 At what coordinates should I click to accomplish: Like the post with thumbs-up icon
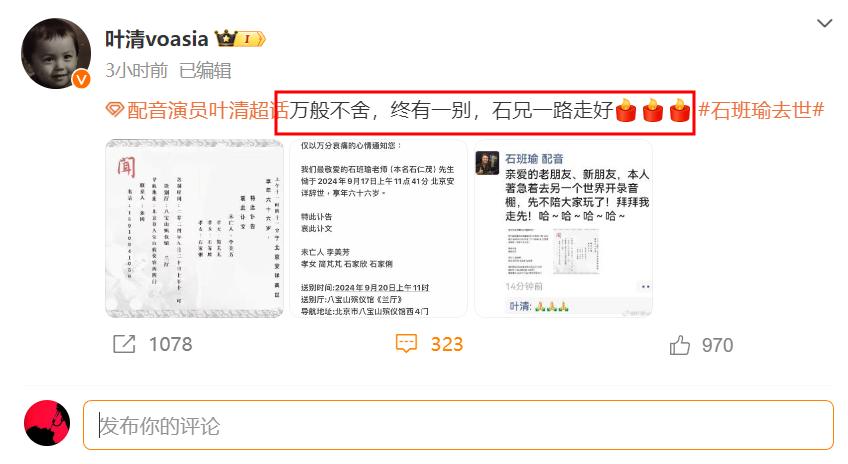click(680, 344)
